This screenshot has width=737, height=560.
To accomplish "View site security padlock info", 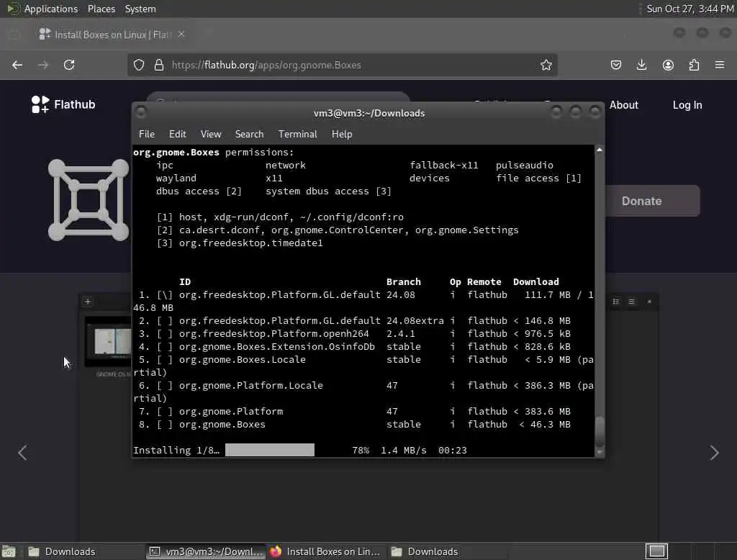I will tap(159, 65).
